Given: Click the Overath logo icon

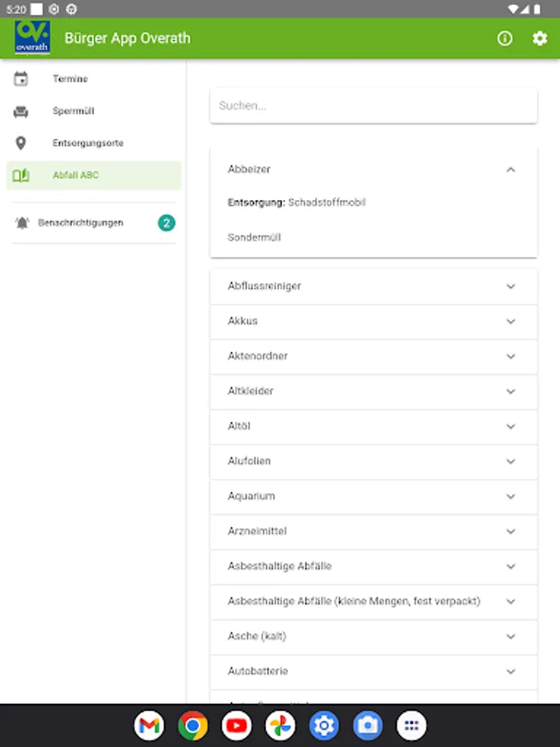Looking at the screenshot, I should pos(32,38).
